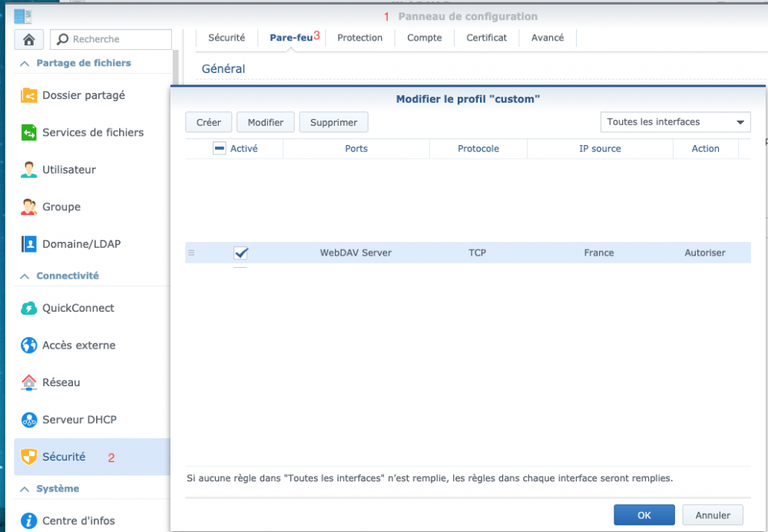Confirm with the OK button
This screenshot has height=532, width=768.
pos(644,515)
